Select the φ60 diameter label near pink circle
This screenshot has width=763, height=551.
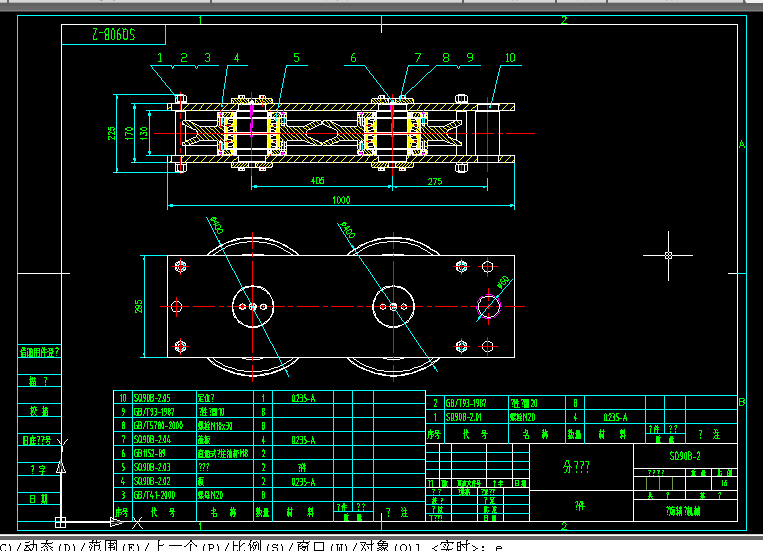(503, 282)
